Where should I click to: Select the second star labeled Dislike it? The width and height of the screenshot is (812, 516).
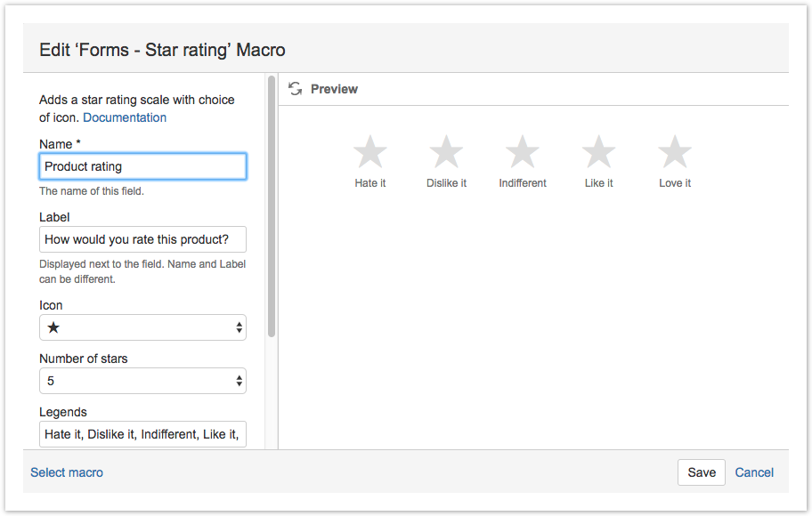tap(446, 151)
